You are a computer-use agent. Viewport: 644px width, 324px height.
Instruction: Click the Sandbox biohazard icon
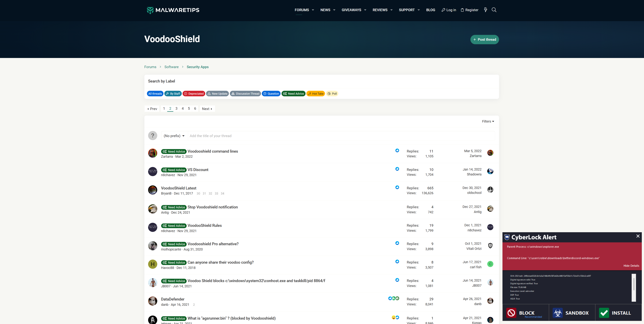point(558,313)
